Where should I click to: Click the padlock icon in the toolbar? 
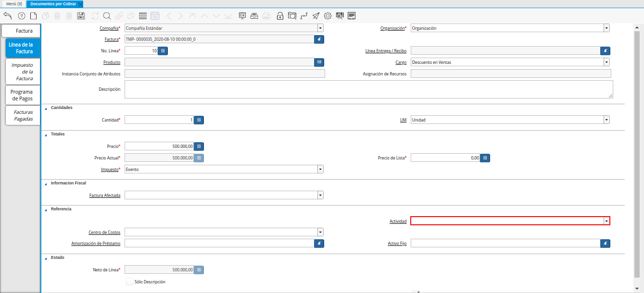(x=280, y=15)
